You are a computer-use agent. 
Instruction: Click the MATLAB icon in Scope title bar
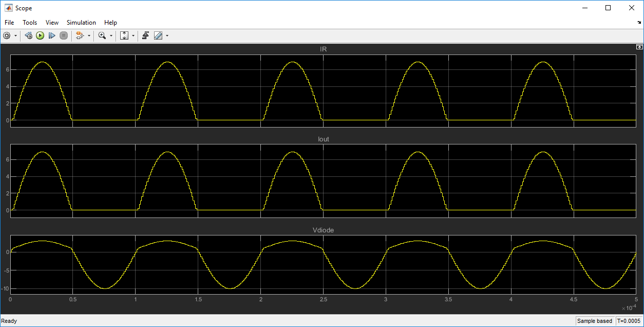pyautogui.click(x=9, y=8)
